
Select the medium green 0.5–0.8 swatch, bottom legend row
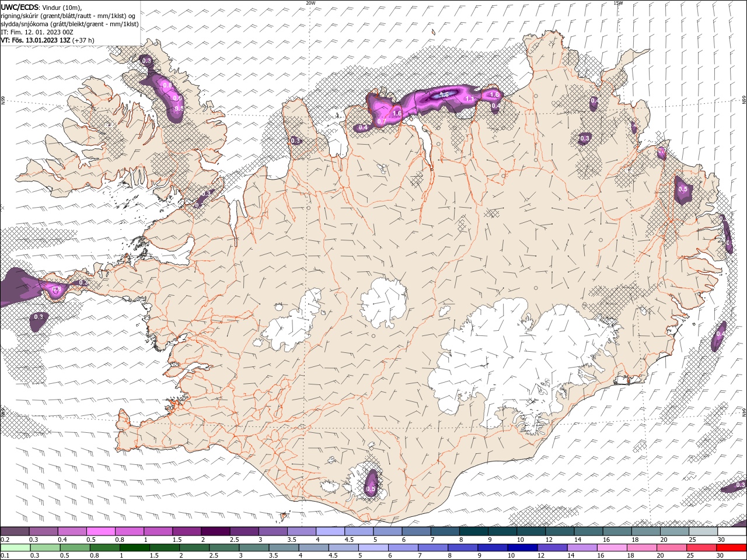point(75,548)
